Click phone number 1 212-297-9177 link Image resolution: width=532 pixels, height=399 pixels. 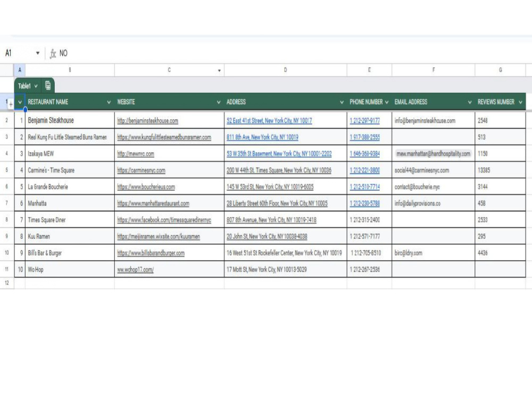pyautogui.click(x=365, y=120)
